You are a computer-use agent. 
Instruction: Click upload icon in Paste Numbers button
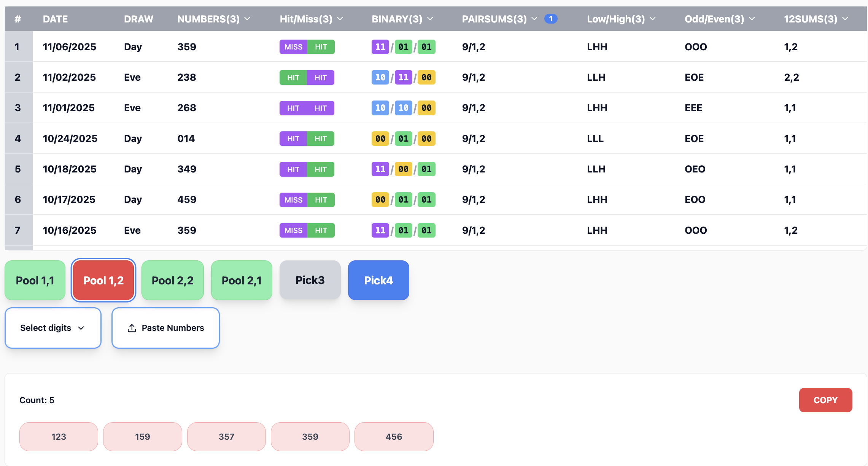(132, 328)
